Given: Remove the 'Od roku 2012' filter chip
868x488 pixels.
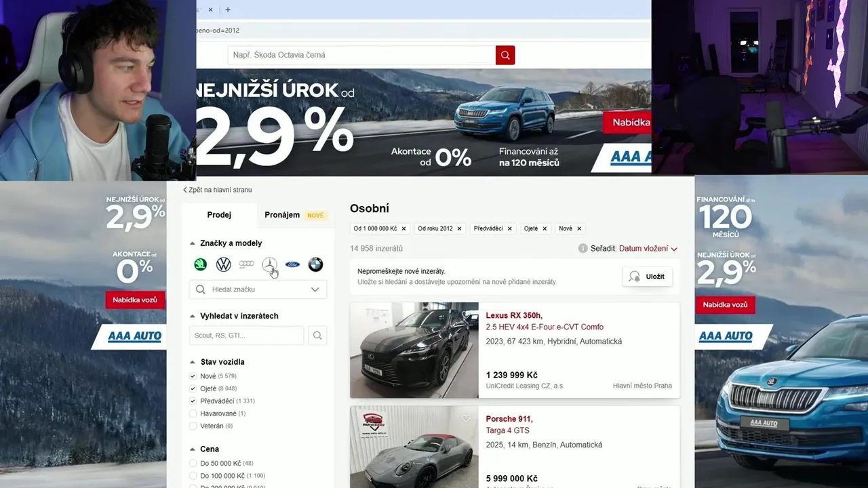Looking at the screenshot, I should [459, 228].
